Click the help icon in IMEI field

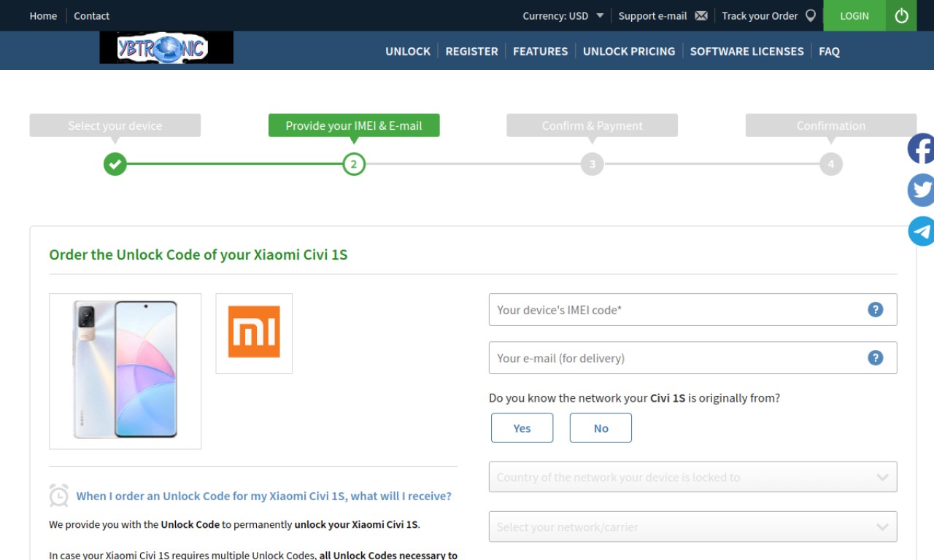pyautogui.click(x=876, y=310)
